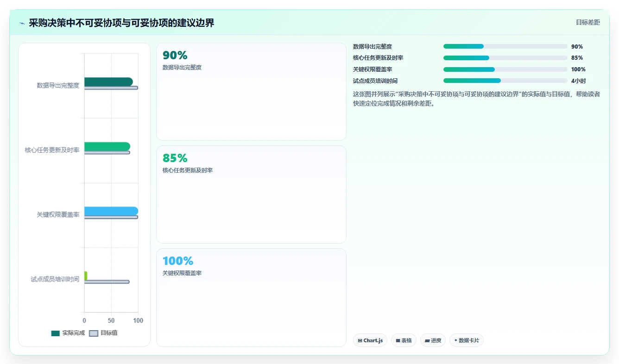This screenshot has height=364, width=619.
Task: Toggle the 实际完成 legend entry
Action: point(68,333)
